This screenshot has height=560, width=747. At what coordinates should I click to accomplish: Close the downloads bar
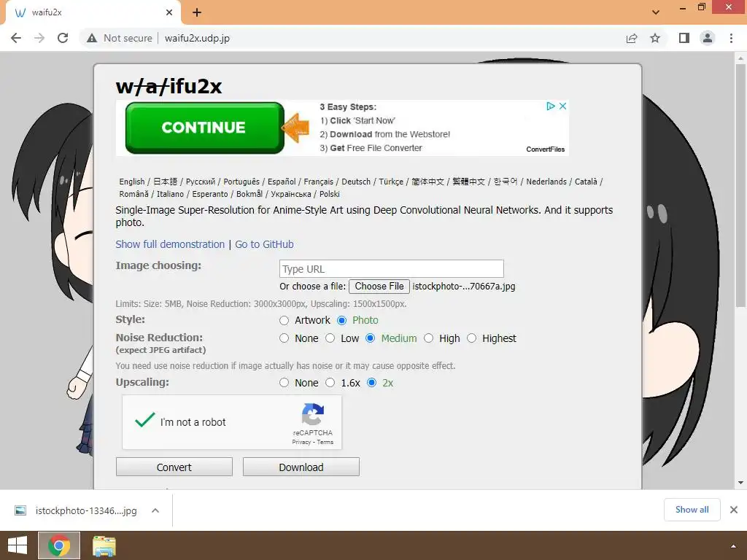[x=734, y=510]
